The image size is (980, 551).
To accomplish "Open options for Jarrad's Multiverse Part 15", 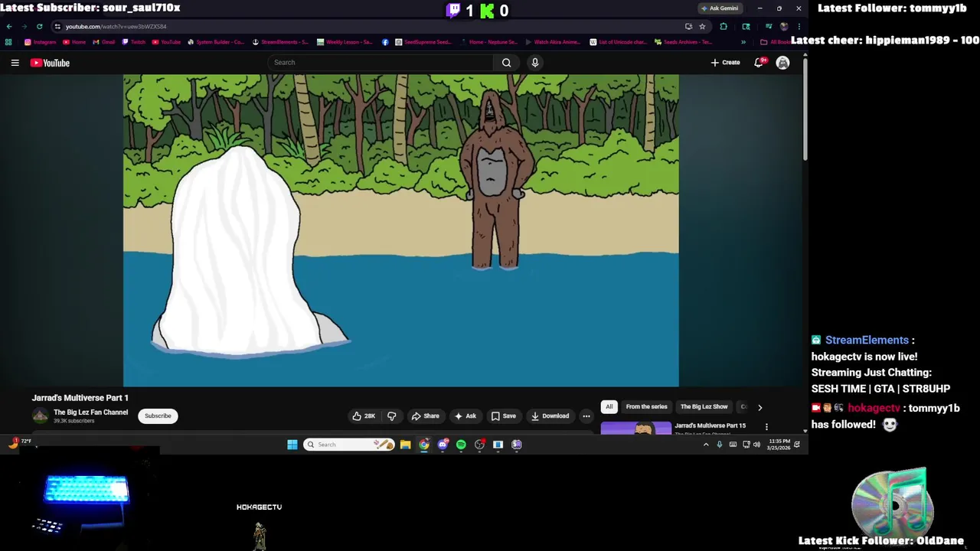I will click(x=766, y=427).
